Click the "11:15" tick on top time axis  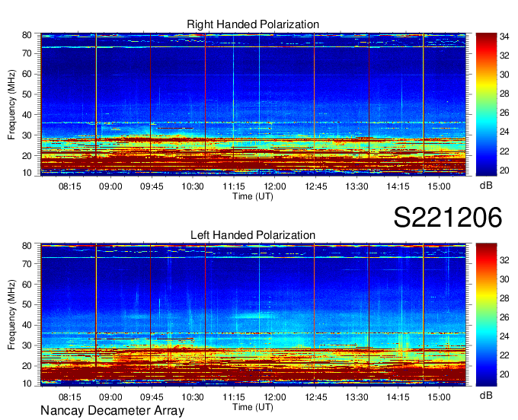234,186
